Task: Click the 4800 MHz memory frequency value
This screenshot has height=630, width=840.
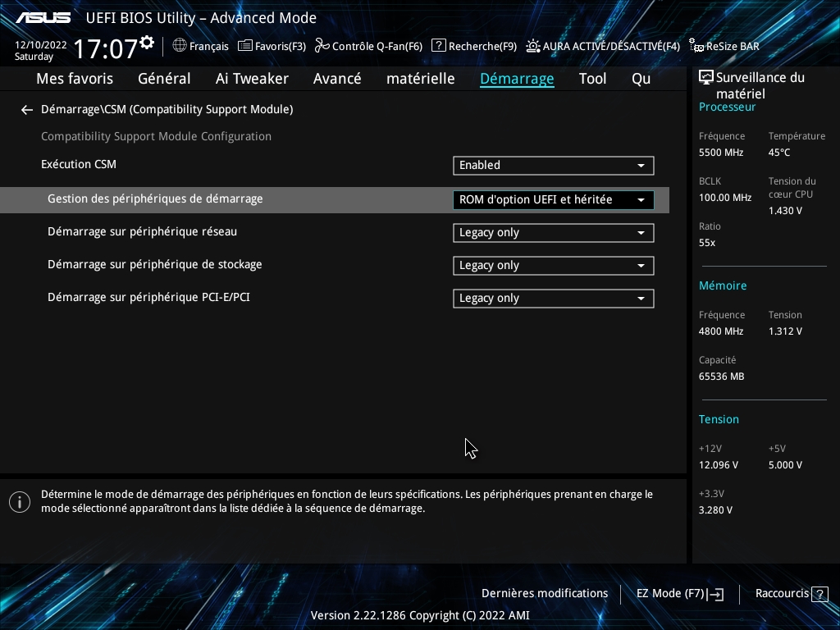Action: click(x=721, y=331)
